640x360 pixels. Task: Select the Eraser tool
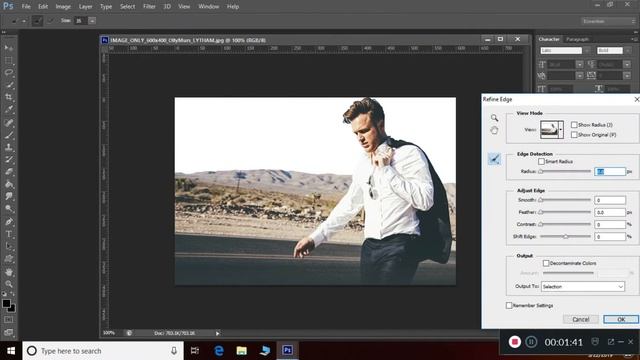[x=9, y=172]
